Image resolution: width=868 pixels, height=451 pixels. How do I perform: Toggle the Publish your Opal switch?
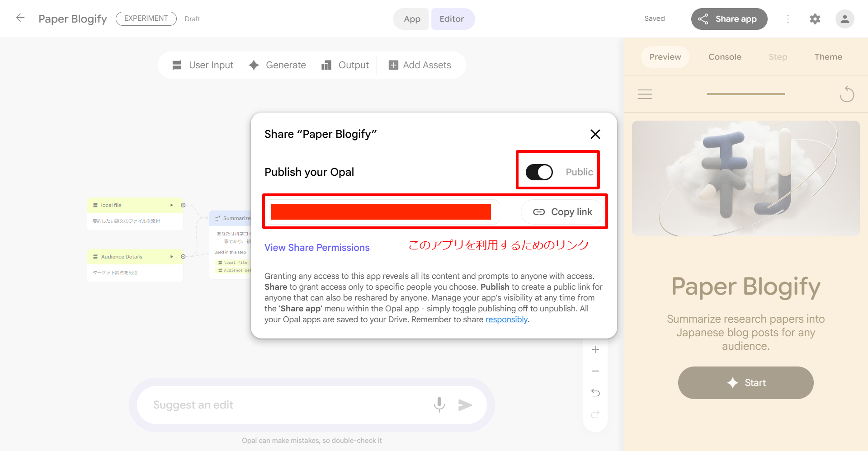(x=539, y=172)
